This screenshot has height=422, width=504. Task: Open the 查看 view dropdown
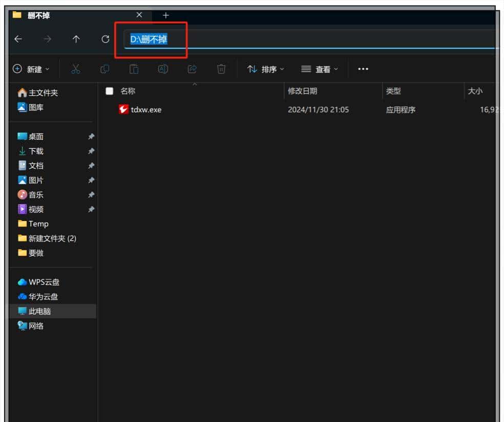coord(320,69)
